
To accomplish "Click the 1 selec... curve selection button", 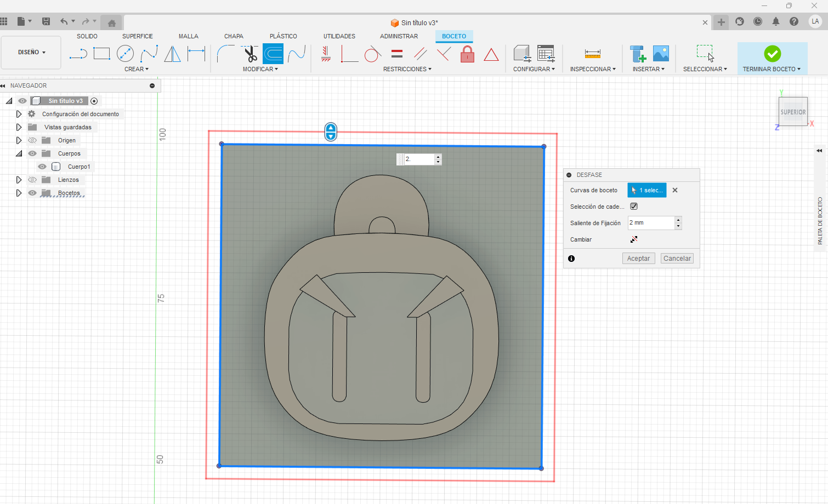I will click(647, 190).
